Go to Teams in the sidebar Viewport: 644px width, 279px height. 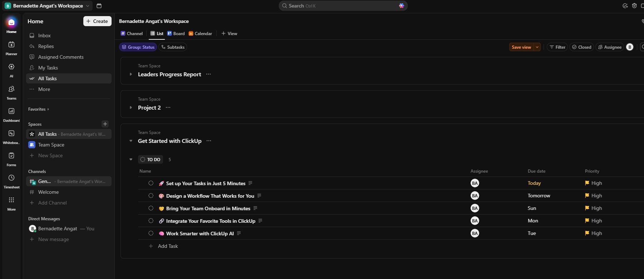coord(11,92)
